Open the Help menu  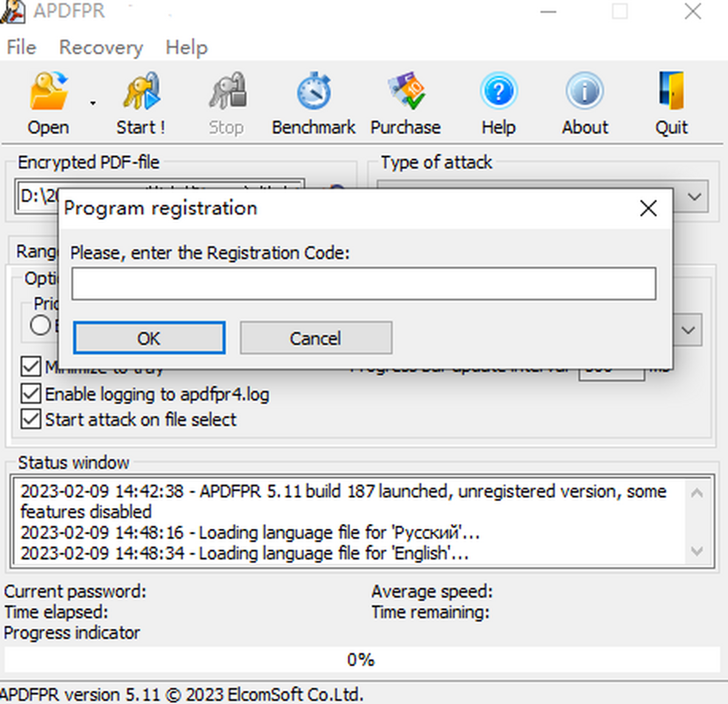pyautogui.click(x=186, y=47)
